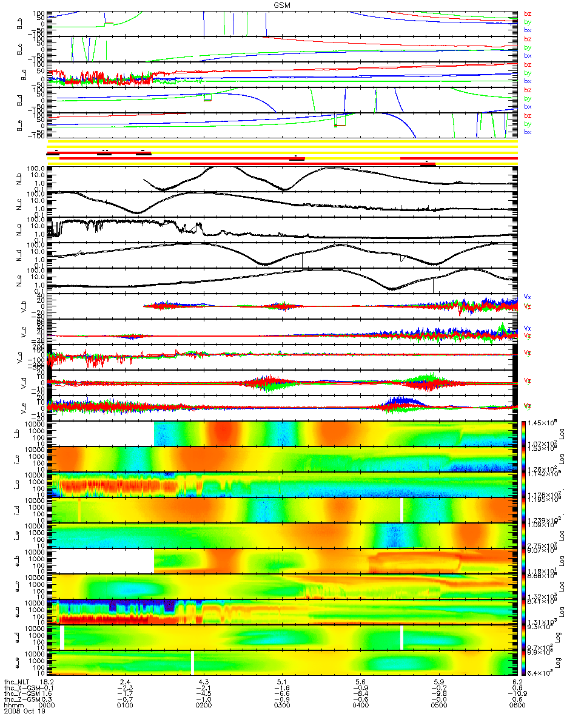This screenshot has height=728, width=564.
Task: Click the bz legend of panel B_e
Action: pos(528,115)
